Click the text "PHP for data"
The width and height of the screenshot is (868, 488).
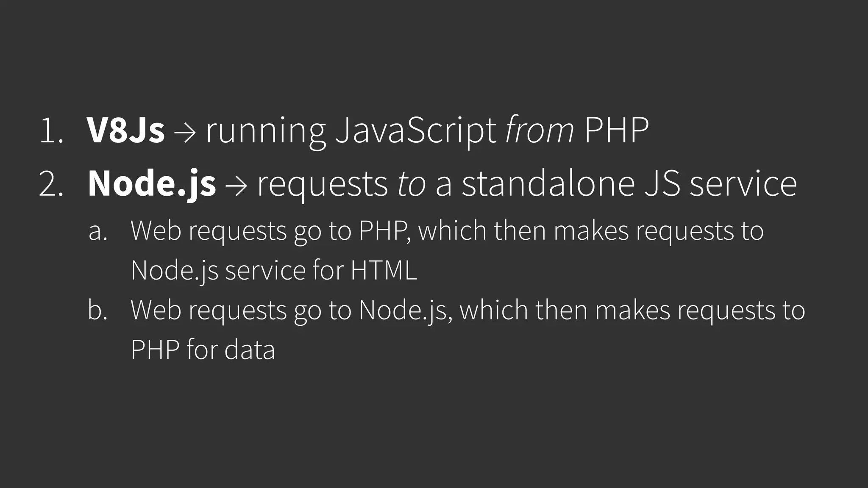(203, 350)
